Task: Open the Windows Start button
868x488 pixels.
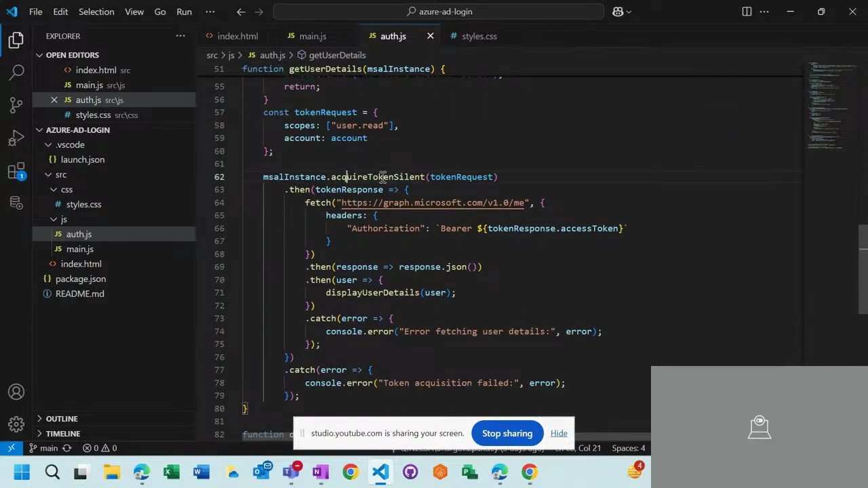Action: (22, 472)
